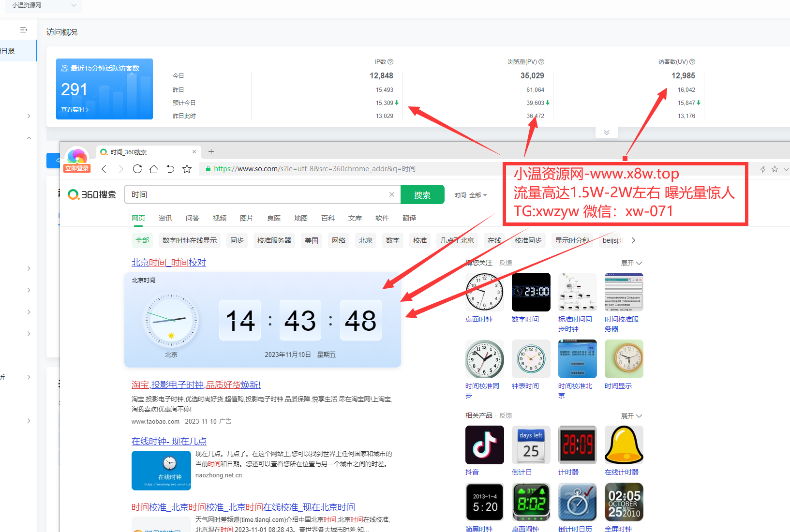
Task: Click the browser address bar URL
Action: coord(314,169)
